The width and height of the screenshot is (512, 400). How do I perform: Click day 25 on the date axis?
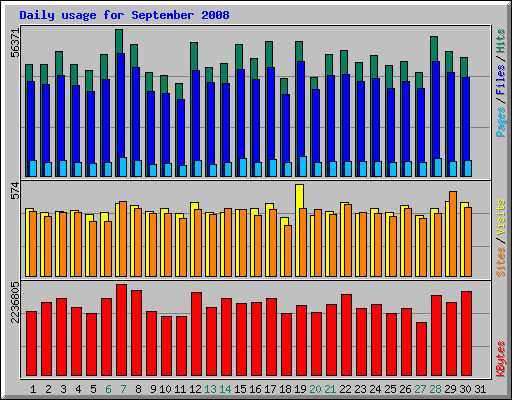click(x=390, y=389)
